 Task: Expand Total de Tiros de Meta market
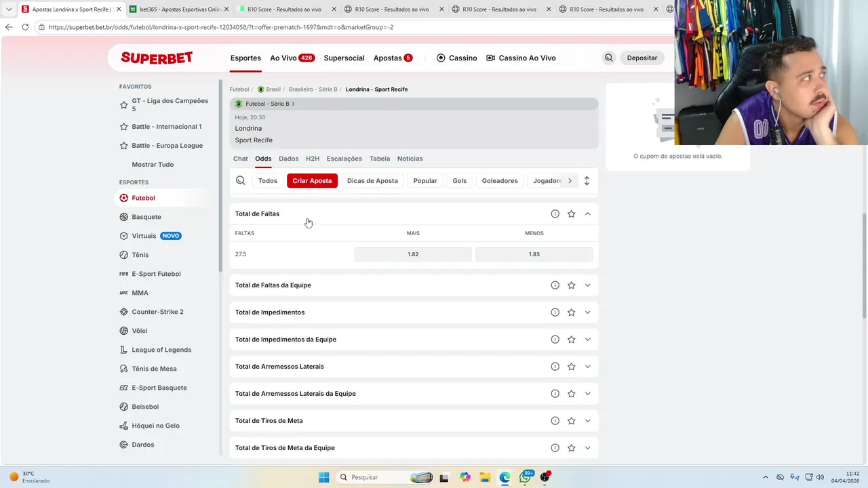(587, 421)
